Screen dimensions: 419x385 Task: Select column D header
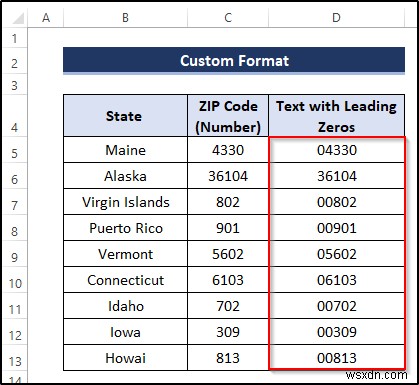point(337,17)
